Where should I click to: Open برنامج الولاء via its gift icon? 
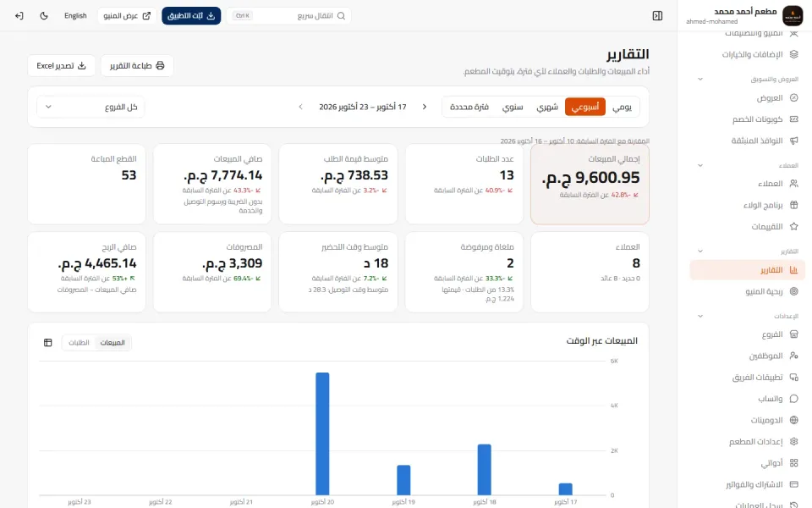coord(794,205)
